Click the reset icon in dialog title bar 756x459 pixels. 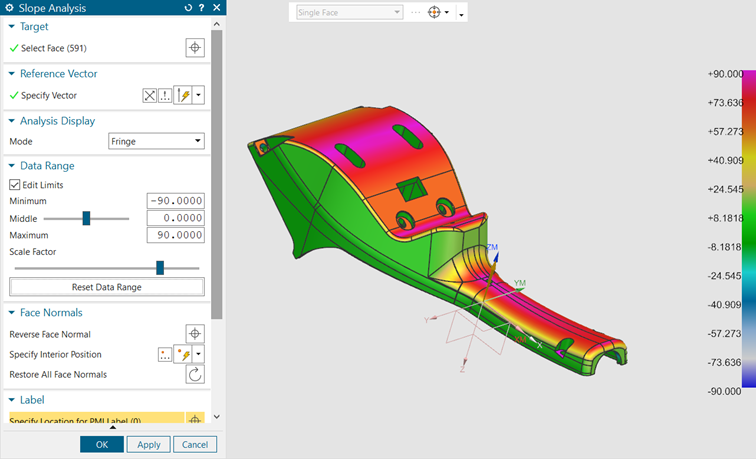pyautogui.click(x=189, y=8)
